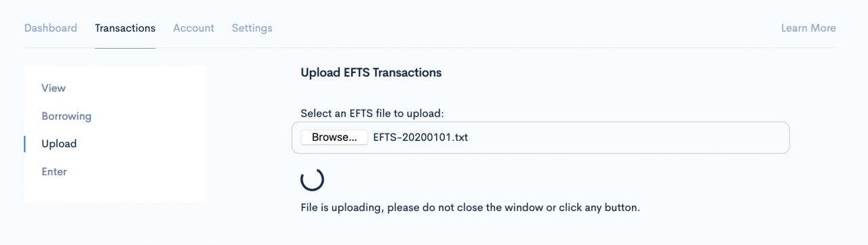Click the blue active marker beside Upload
The width and height of the screenshot is (868, 245).
[24, 143]
